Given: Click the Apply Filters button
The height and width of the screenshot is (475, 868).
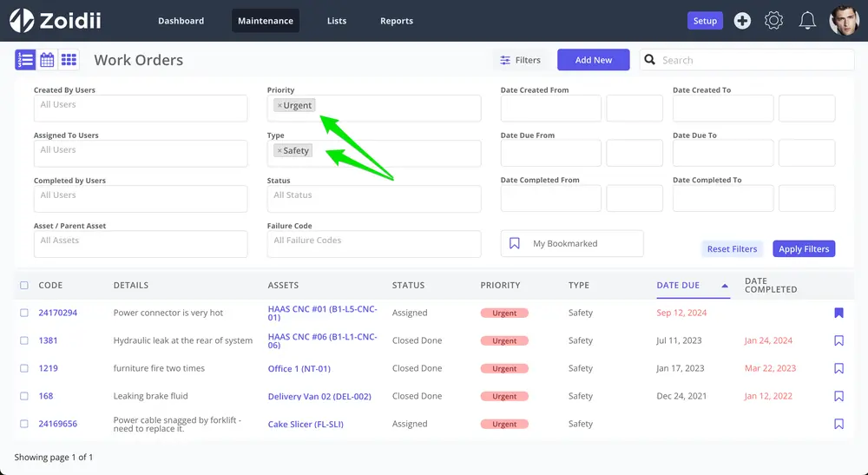Looking at the screenshot, I should coord(804,248).
